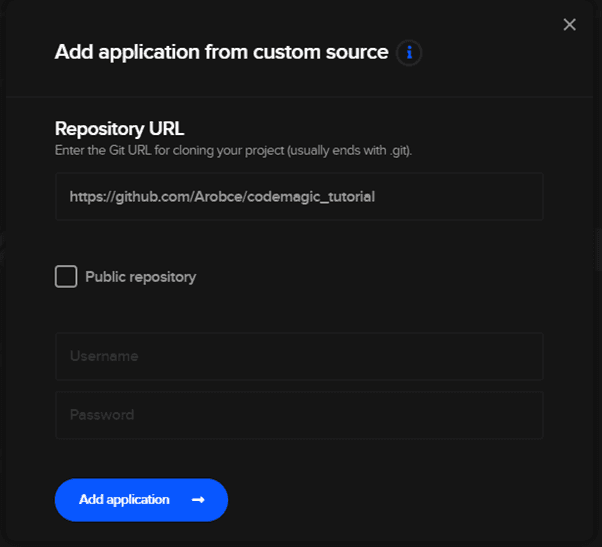Click the "Enter the Git URL for cloning" hint text

tap(233, 150)
